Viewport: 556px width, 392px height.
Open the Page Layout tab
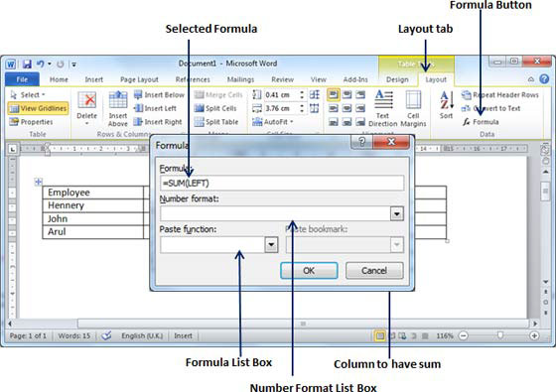(x=139, y=79)
